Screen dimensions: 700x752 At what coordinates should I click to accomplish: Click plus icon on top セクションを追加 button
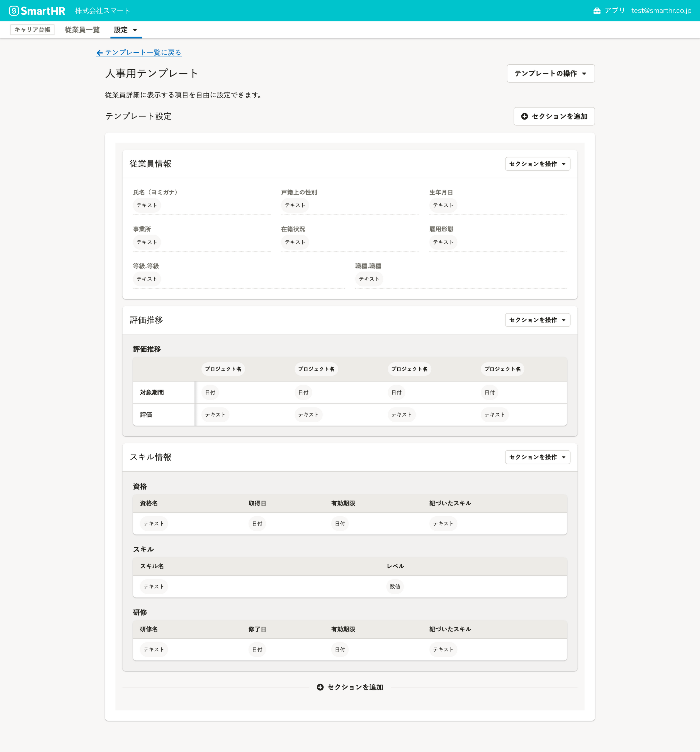524,116
